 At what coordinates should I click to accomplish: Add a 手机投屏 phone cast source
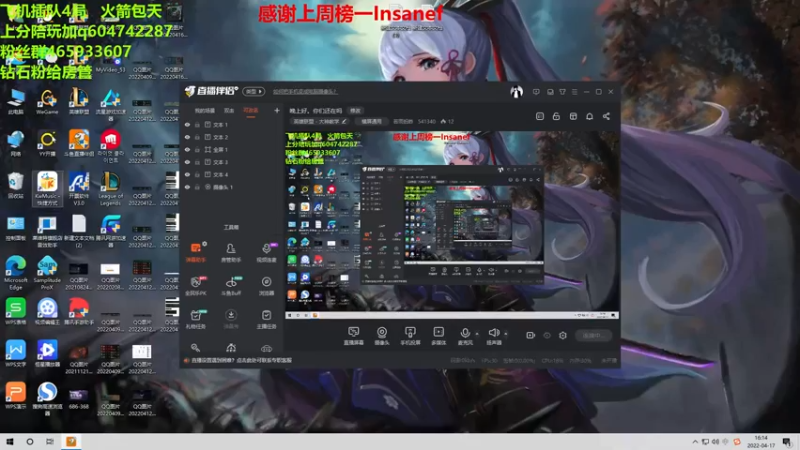click(x=410, y=336)
